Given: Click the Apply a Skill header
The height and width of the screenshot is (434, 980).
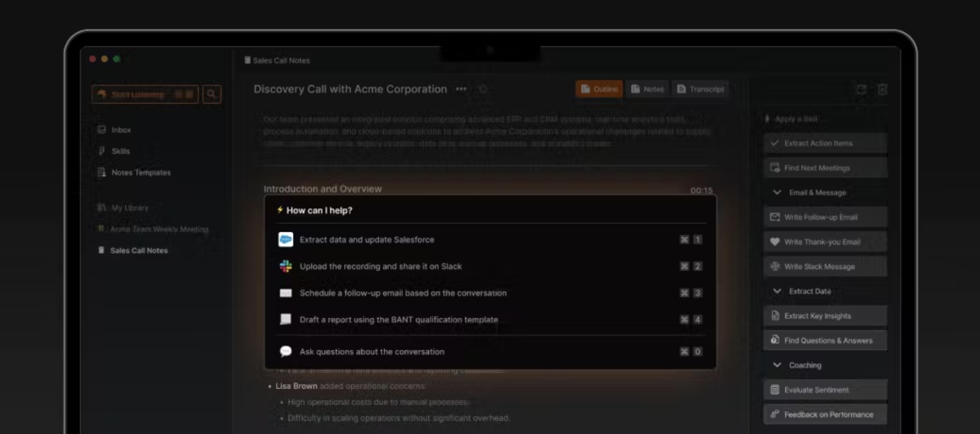Looking at the screenshot, I should click(x=796, y=119).
